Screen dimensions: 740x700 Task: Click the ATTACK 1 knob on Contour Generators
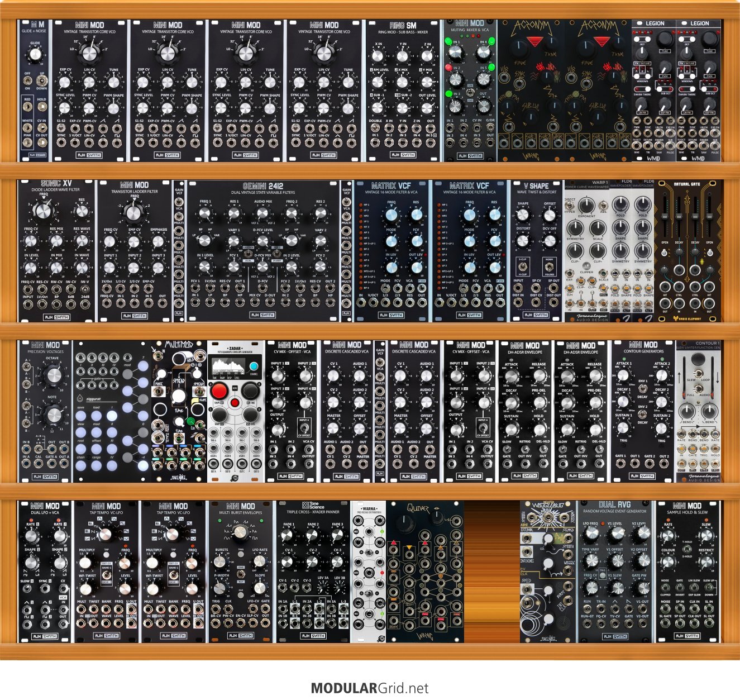623,376
